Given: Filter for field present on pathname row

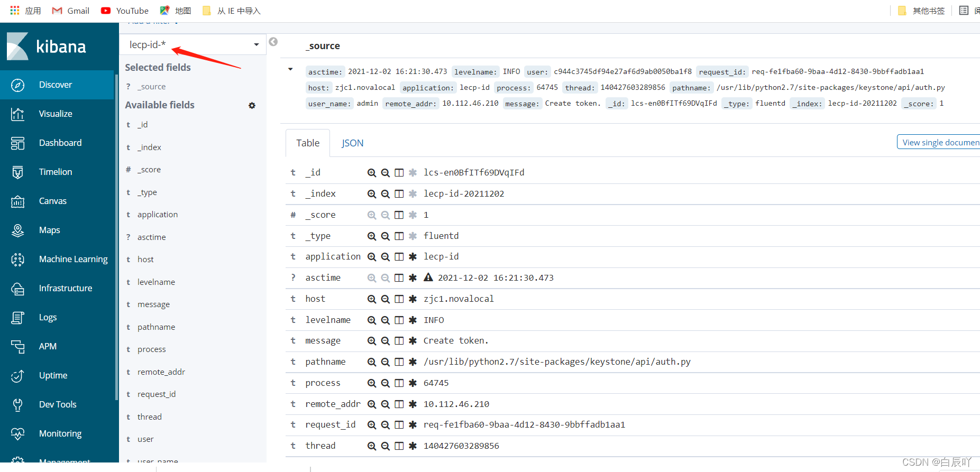Looking at the screenshot, I should (x=413, y=362).
